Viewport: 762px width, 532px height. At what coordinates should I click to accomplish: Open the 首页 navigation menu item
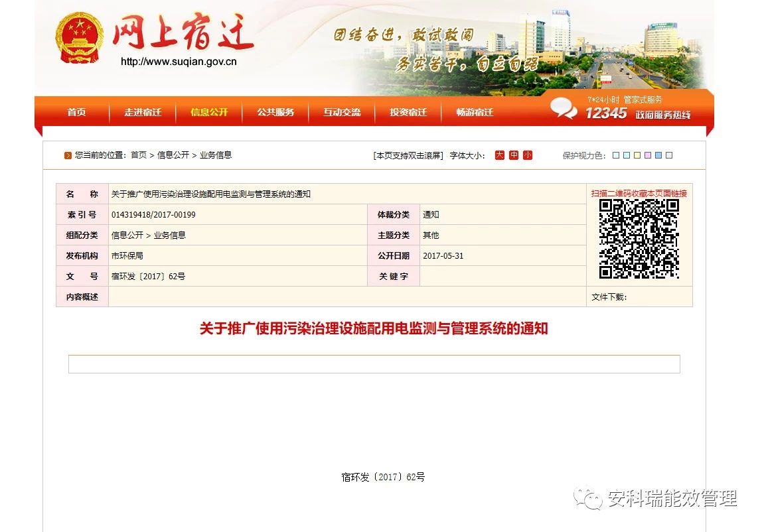click(x=76, y=112)
